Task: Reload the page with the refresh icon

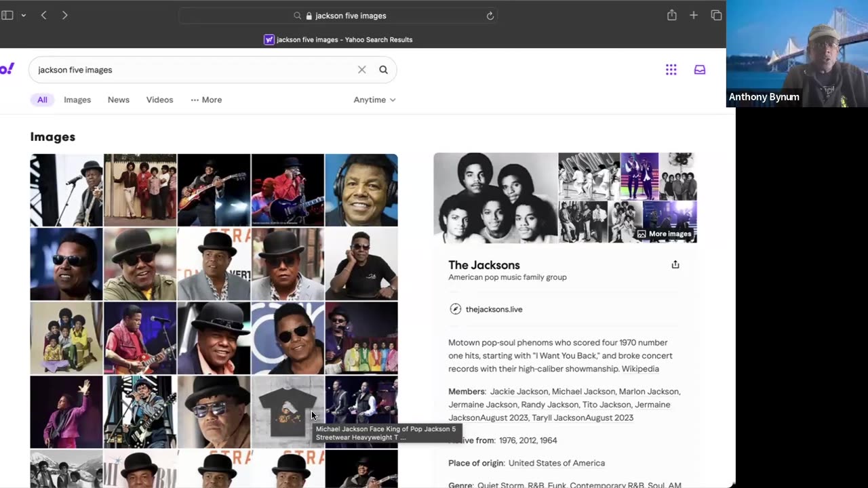Action: tap(490, 16)
